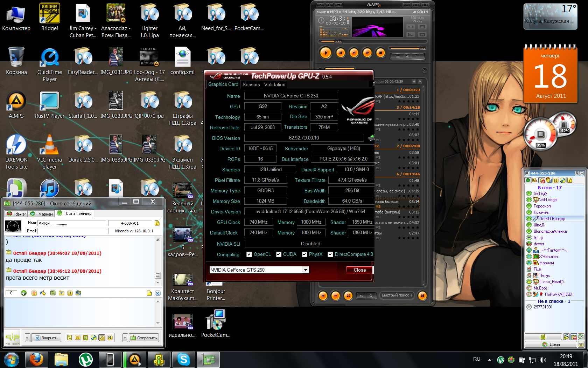Select contact Wild Angel in QIP list
Screen dimensions: 588x368
coord(548,200)
